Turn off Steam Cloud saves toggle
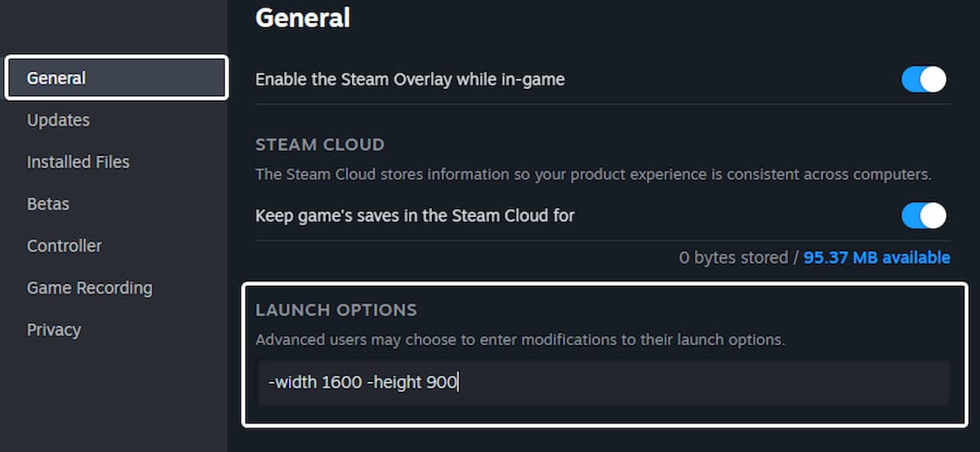The height and width of the screenshot is (452, 980). pos(924,216)
